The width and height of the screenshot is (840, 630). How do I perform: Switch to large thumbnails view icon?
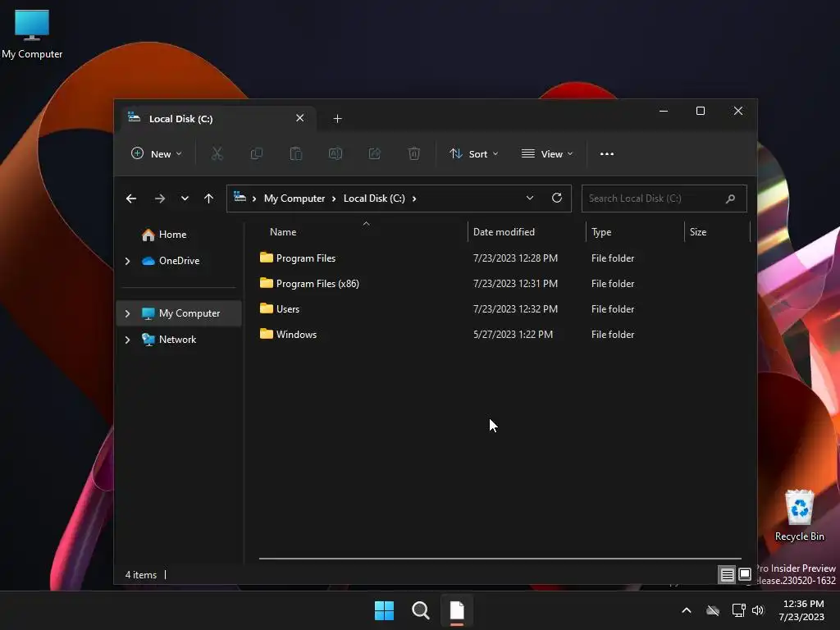[745, 575]
